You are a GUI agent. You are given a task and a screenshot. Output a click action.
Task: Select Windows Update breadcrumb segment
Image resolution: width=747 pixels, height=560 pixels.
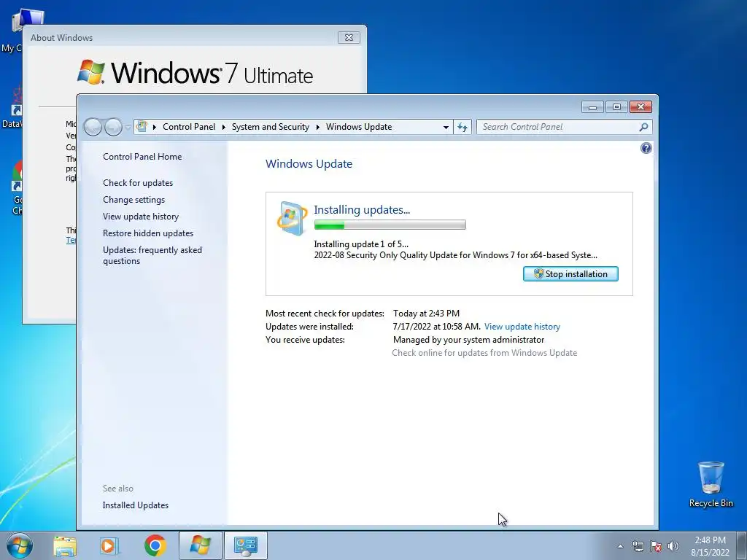(359, 127)
